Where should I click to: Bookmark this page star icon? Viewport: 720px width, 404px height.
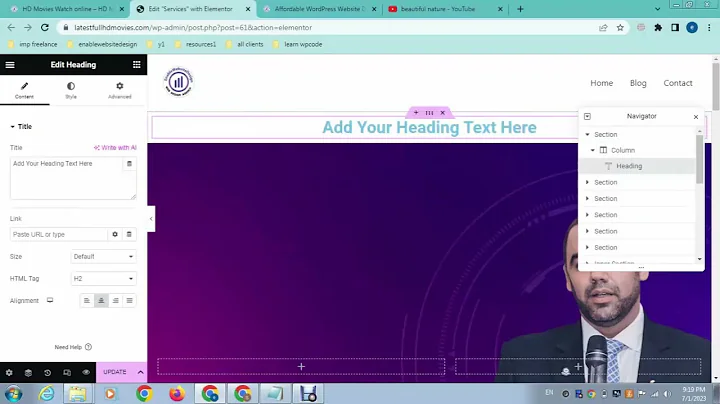coord(620,28)
